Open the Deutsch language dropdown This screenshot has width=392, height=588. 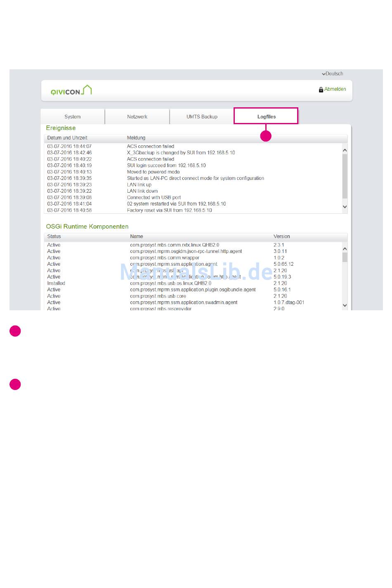click(x=333, y=74)
